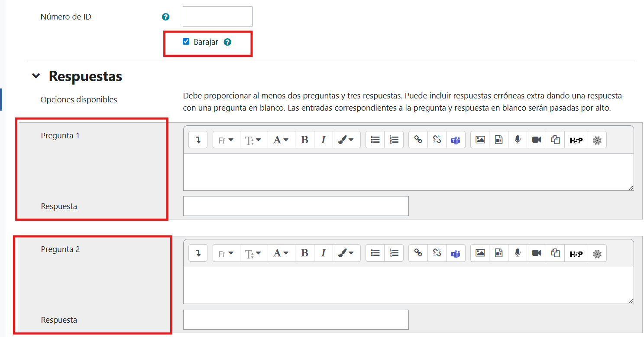Collapse the Respuestas section
The image size is (644, 337).
[36, 76]
